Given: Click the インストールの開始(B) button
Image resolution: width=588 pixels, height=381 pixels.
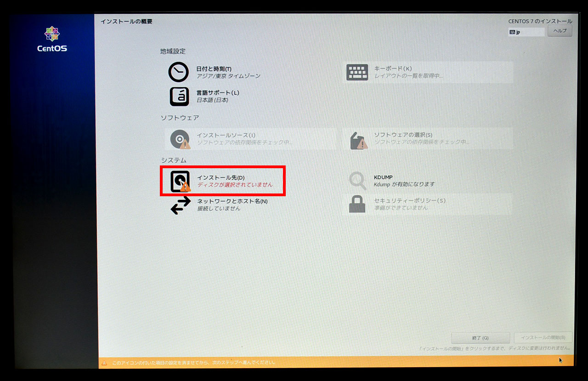Looking at the screenshot, I should coord(543,338).
